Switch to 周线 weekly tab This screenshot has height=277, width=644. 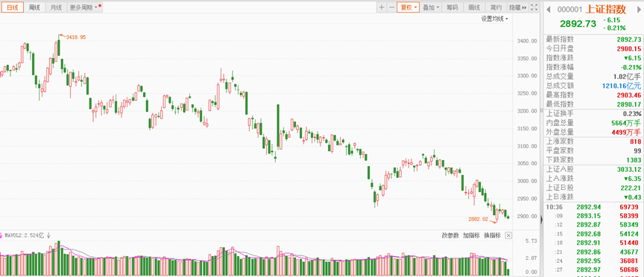coord(34,7)
